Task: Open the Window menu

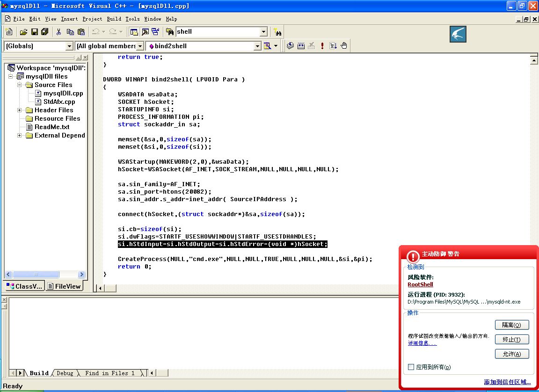Action: [x=153, y=19]
